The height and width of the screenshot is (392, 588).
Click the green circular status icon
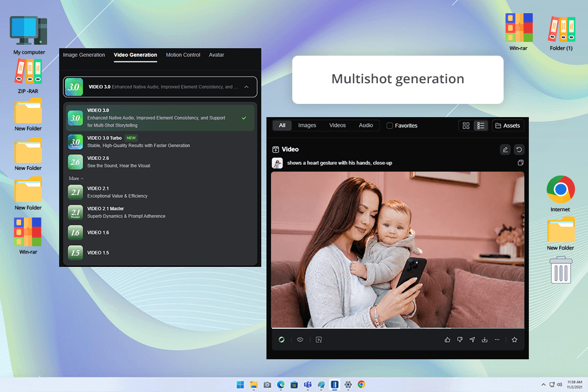point(281,340)
